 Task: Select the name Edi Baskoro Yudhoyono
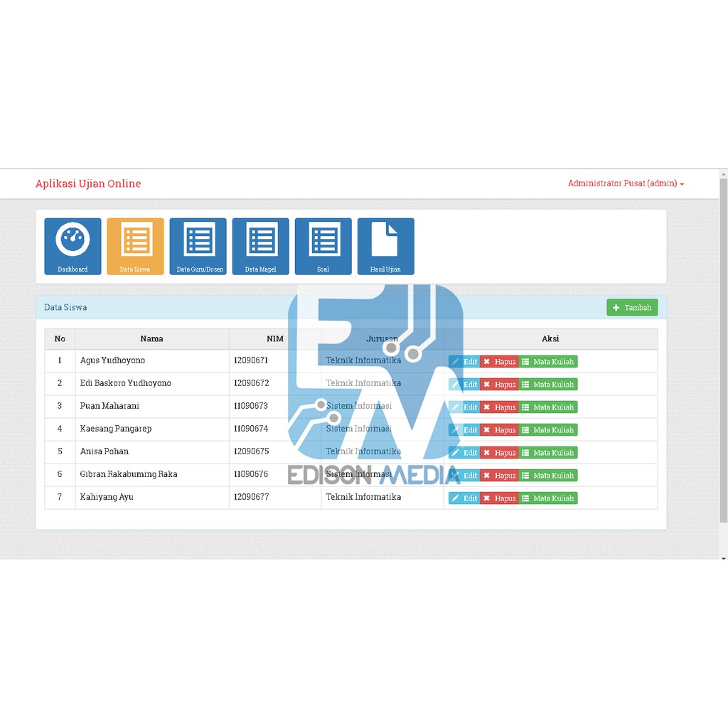tap(125, 383)
